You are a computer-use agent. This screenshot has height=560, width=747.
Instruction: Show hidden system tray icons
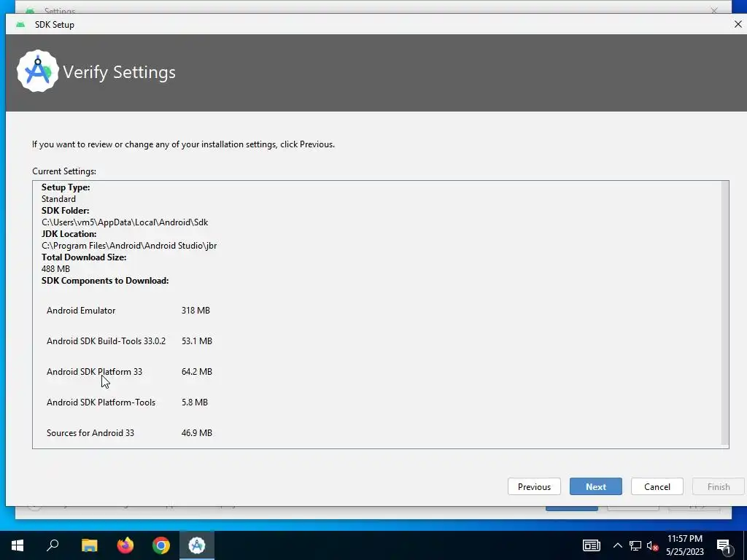[617, 545]
